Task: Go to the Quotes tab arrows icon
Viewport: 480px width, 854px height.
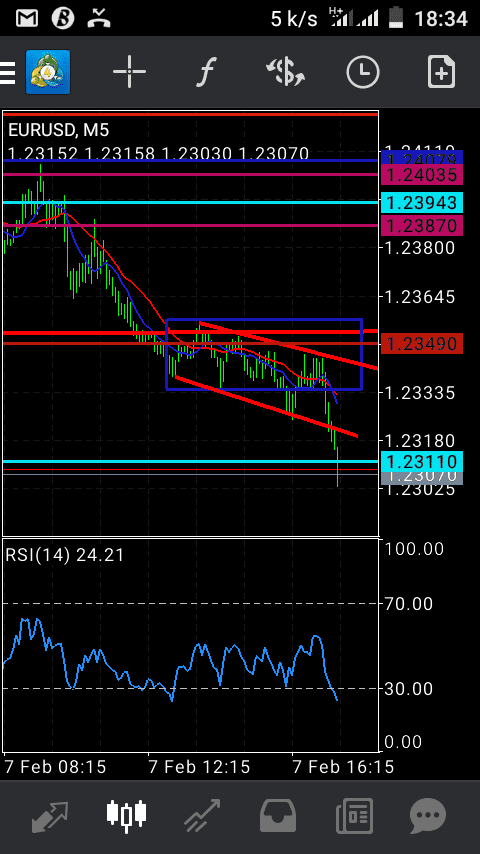Action: tap(51, 817)
